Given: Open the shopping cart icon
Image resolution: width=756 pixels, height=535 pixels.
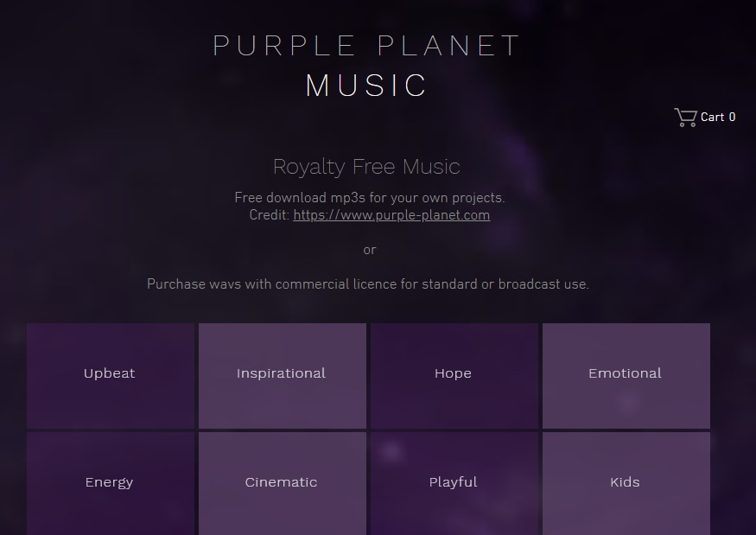Looking at the screenshot, I should click(685, 118).
